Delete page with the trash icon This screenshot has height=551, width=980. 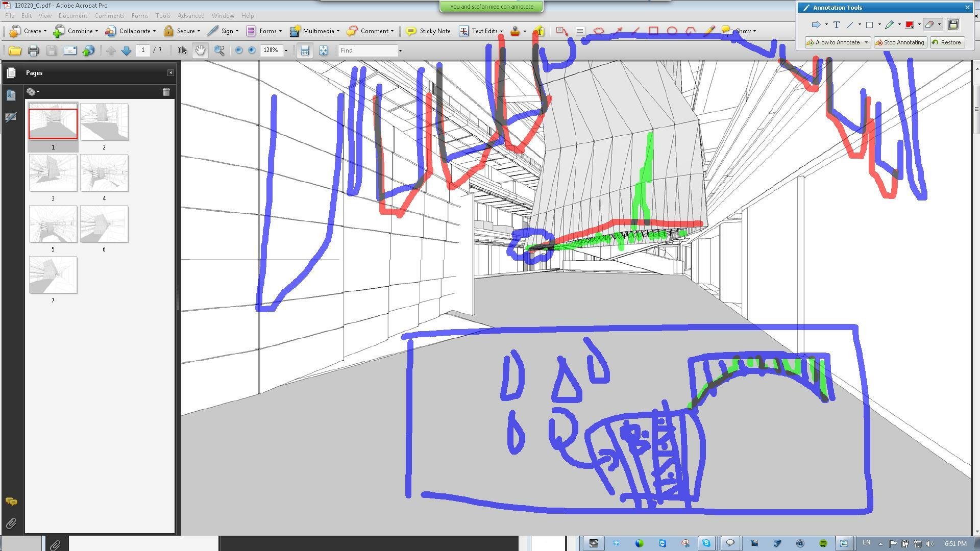pyautogui.click(x=166, y=92)
